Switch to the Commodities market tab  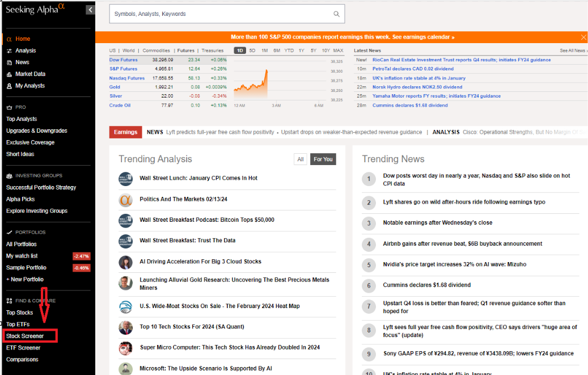pyautogui.click(x=156, y=50)
